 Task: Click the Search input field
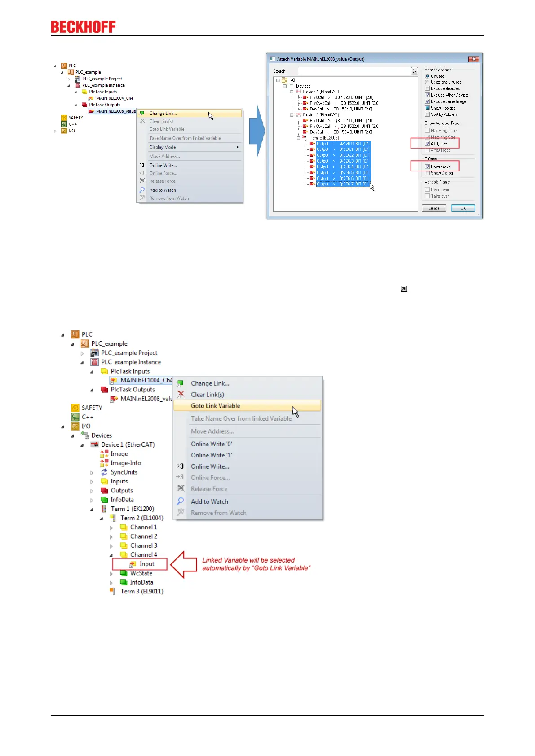tap(355, 71)
